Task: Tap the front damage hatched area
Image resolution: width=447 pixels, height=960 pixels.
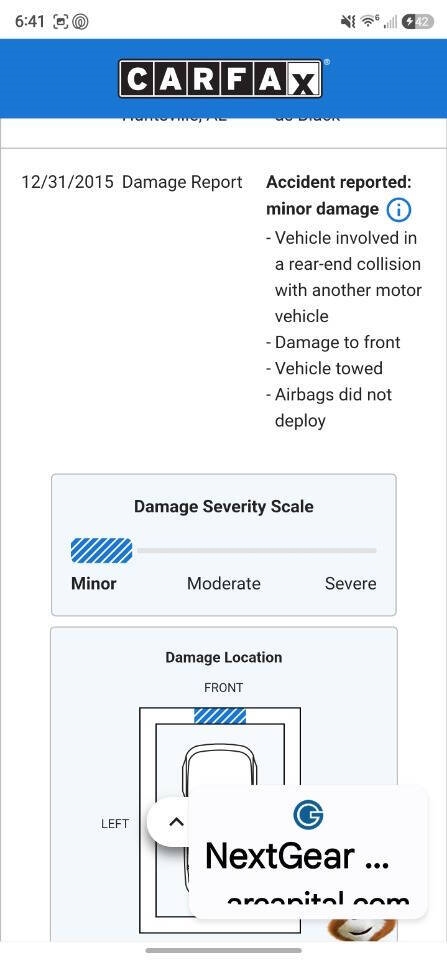Action: (x=220, y=716)
